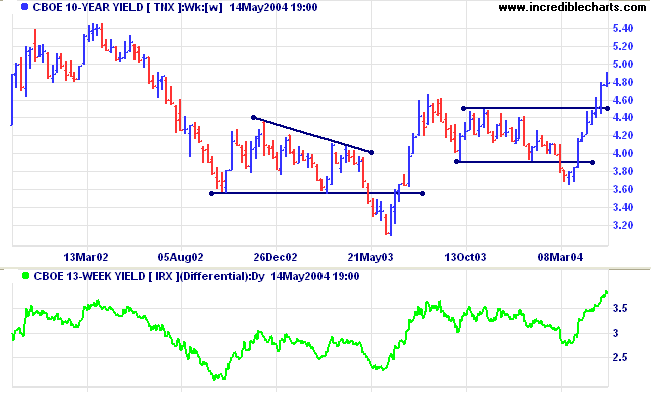This screenshot has height=395, width=651.
Task: Click the green IRX legend dot
Action: [26, 276]
